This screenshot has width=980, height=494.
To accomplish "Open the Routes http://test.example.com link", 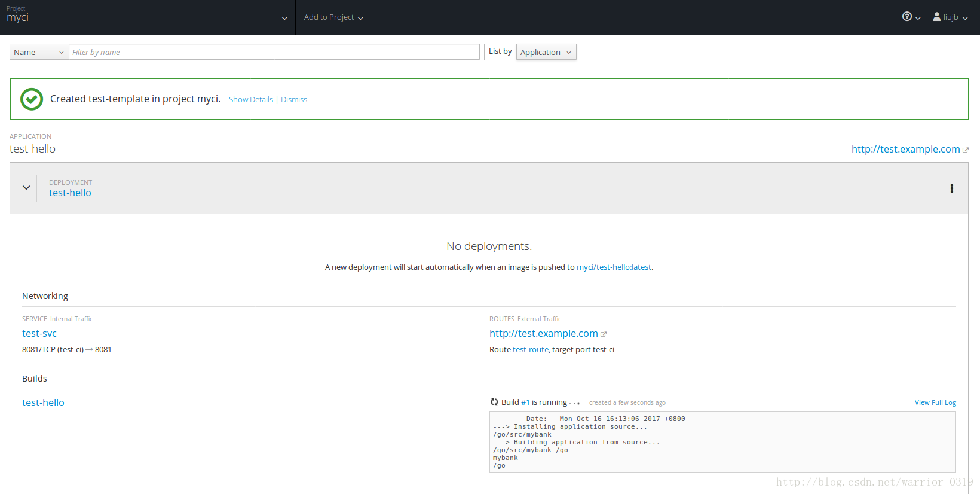I will click(543, 333).
